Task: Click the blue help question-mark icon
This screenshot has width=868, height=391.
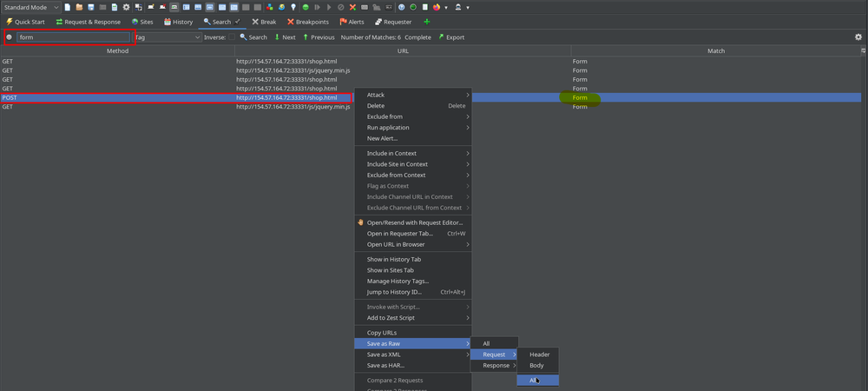Action: [x=401, y=7]
